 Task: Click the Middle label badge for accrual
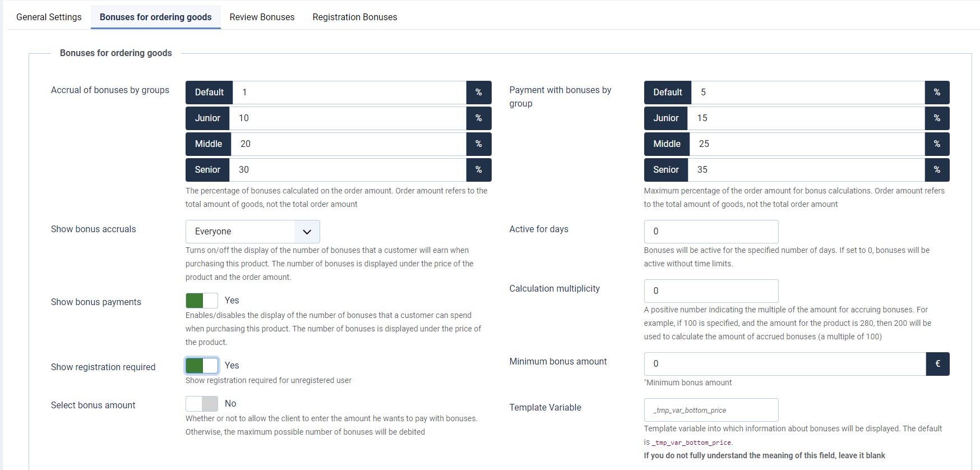click(x=209, y=144)
